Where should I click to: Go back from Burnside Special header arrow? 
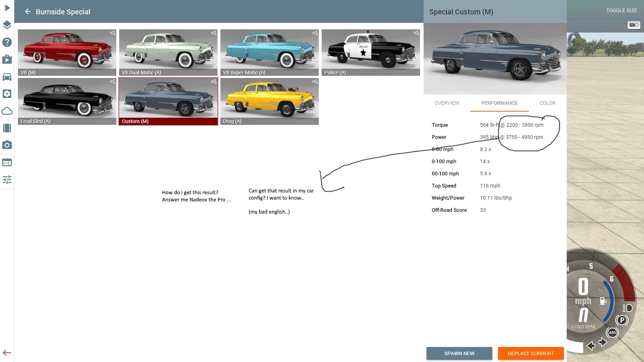[x=28, y=12]
